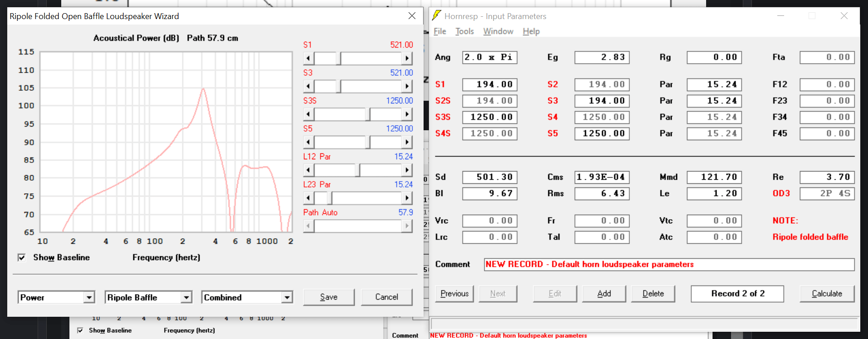The height and width of the screenshot is (339, 868).
Task: Click the Eg value field
Action: point(602,57)
